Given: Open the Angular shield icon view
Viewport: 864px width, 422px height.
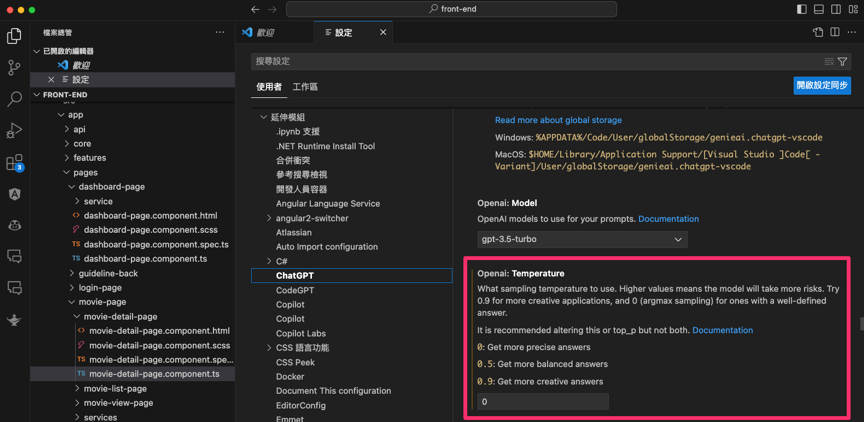Looking at the screenshot, I should tap(14, 194).
